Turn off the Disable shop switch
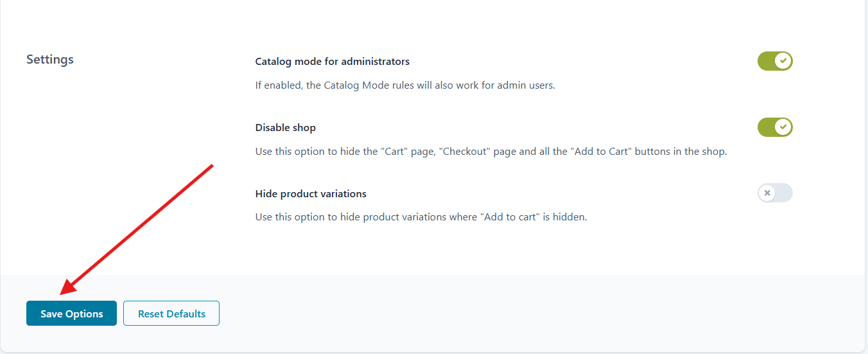Screen dimensions: 868x354 tap(775, 127)
